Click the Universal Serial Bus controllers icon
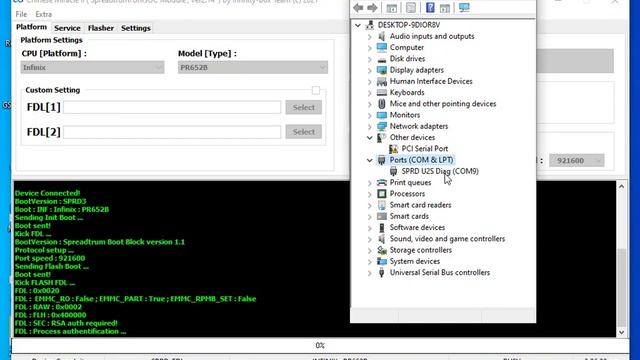This screenshot has height=360, width=640. pos(382,273)
